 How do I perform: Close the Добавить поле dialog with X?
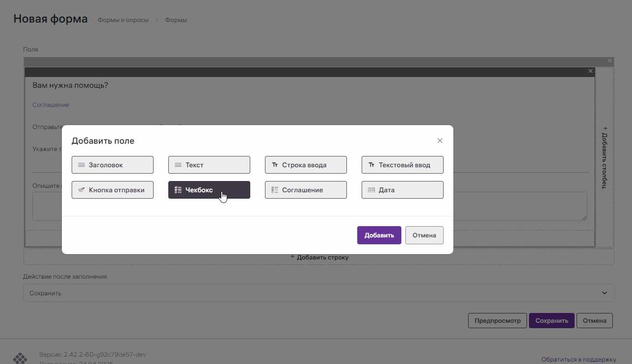coord(440,141)
